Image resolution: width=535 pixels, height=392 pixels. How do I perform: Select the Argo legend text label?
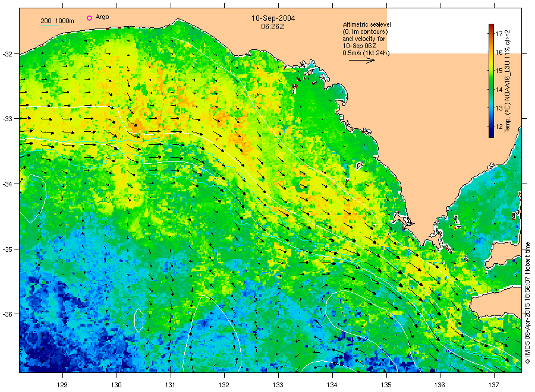tap(102, 18)
